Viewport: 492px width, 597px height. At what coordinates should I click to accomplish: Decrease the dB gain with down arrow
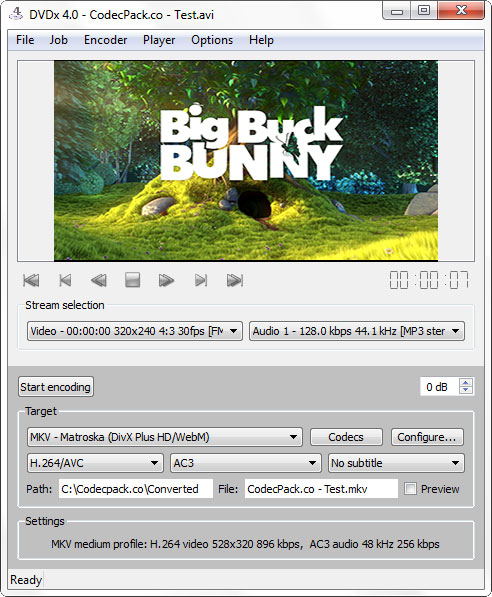pos(466,390)
